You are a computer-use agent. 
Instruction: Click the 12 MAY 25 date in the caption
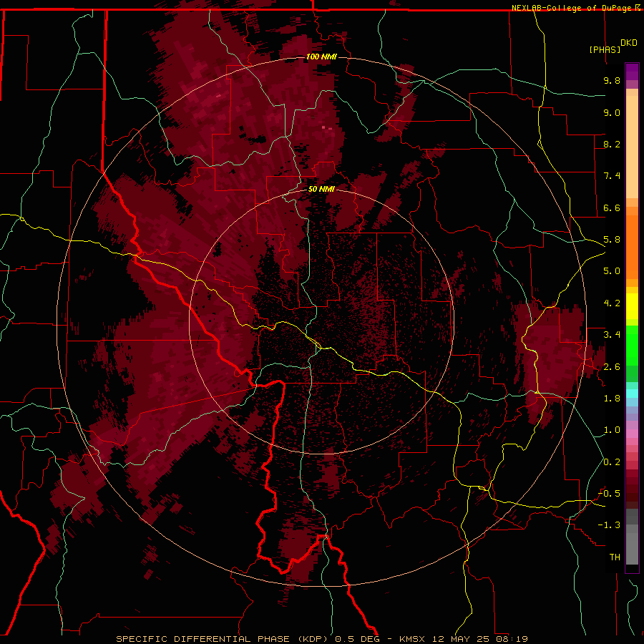pyautogui.click(x=462, y=639)
